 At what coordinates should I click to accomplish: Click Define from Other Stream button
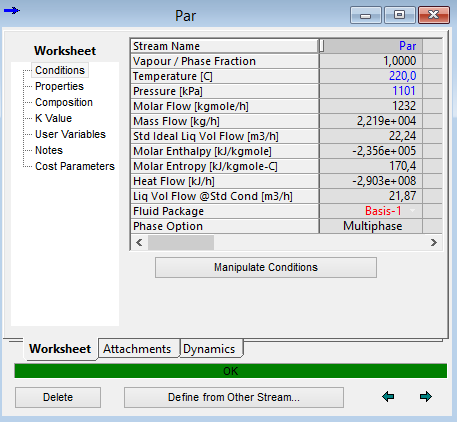pos(234,397)
